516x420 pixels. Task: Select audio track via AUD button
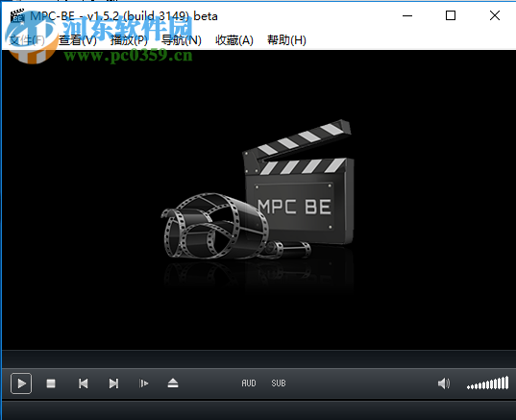(x=249, y=383)
